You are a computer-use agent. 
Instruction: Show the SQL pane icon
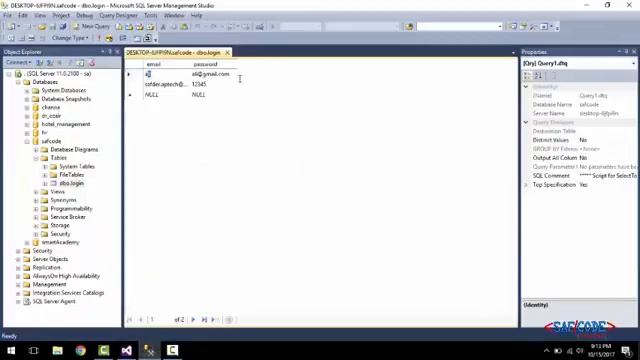[32, 38]
